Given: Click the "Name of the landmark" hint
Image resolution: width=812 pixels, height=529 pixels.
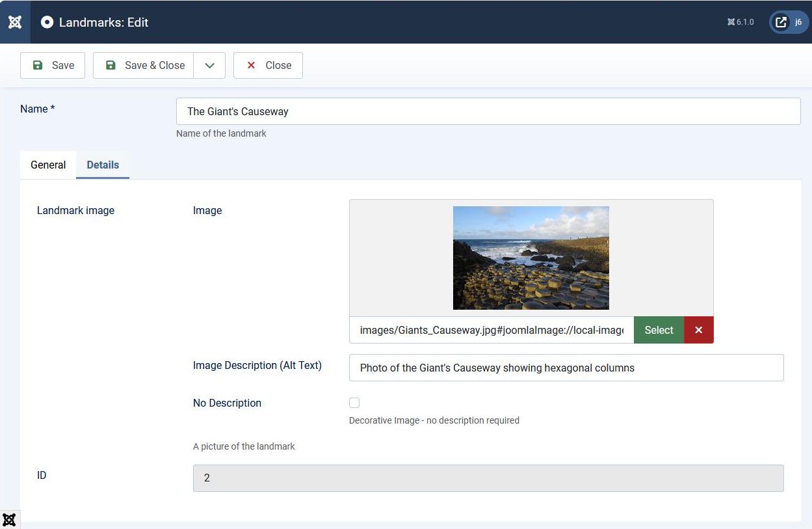Looking at the screenshot, I should coord(221,133).
